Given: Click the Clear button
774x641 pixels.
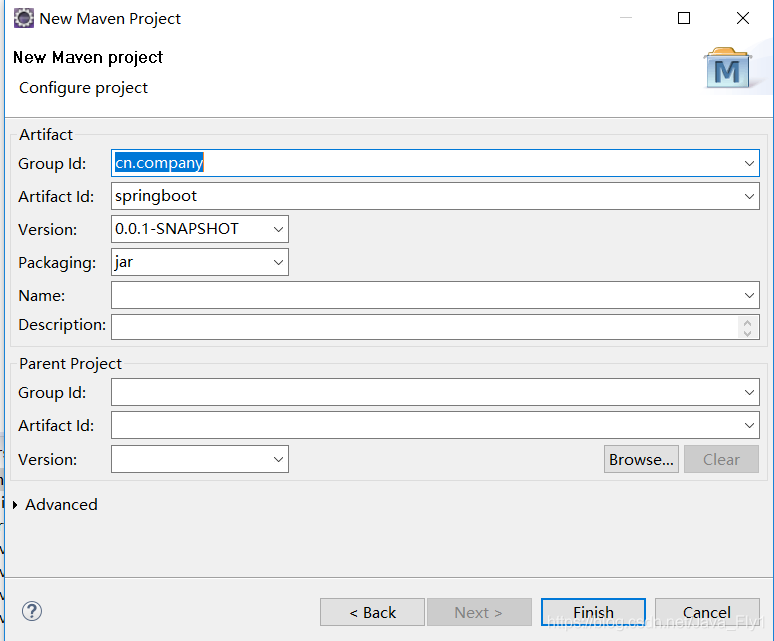Looking at the screenshot, I should coord(721,459).
